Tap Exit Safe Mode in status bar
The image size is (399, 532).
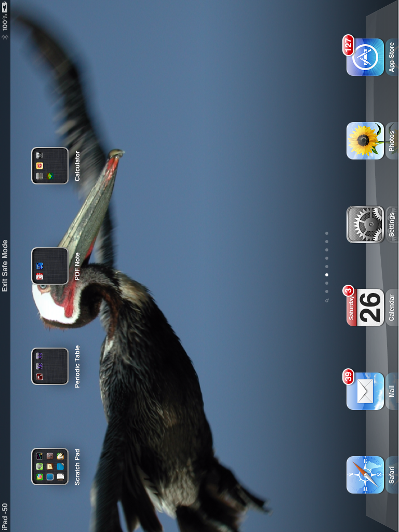click(5, 265)
